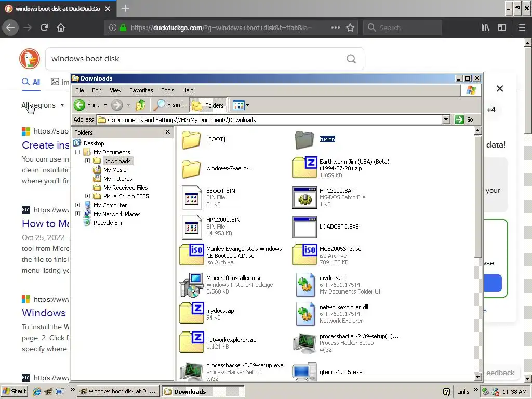Expand the My Network Places tree node

click(x=78, y=214)
